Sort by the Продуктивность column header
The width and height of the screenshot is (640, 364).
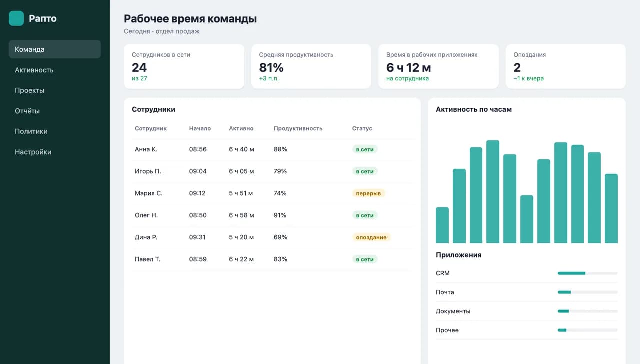tap(298, 128)
